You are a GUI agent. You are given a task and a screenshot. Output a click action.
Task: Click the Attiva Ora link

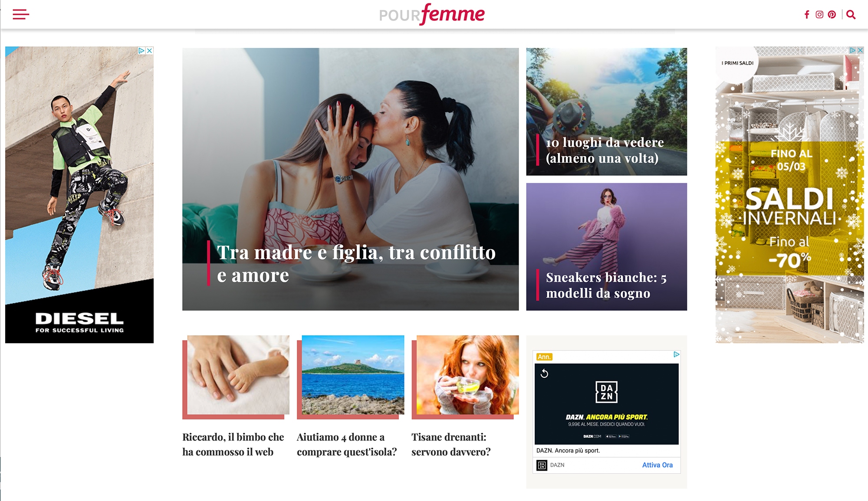pos(657,465)
